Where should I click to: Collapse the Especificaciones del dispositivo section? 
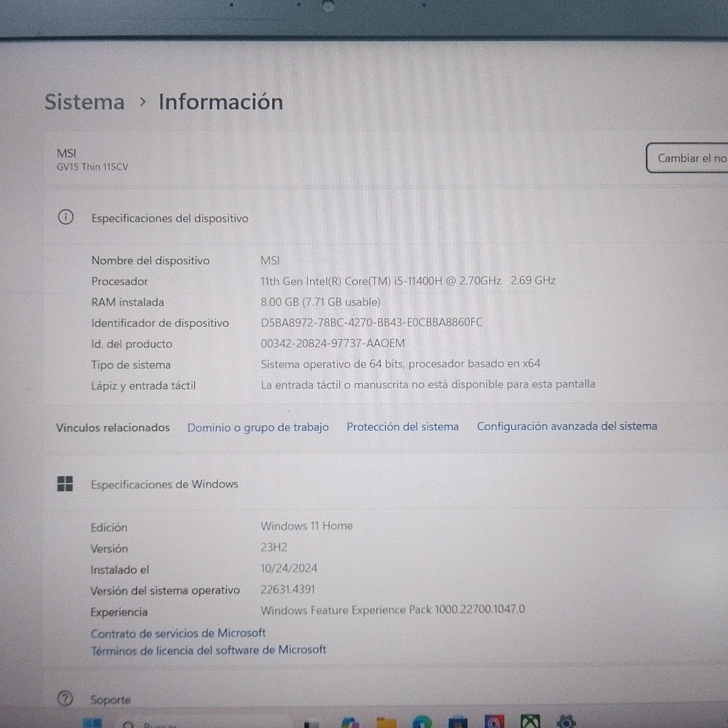click(x=386, y=218)
